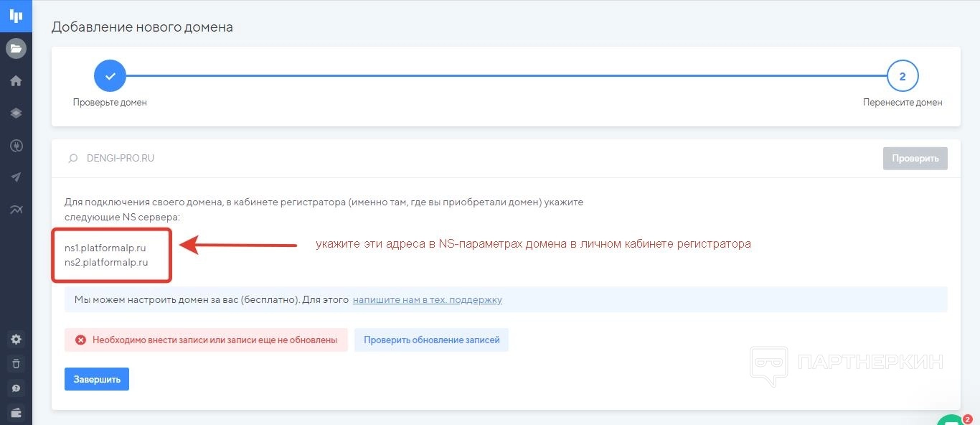The width and height of the screenshot is (980, 425).
Task: Click the Завершить button
Action: pyautogui.click(x=97, y=379)
